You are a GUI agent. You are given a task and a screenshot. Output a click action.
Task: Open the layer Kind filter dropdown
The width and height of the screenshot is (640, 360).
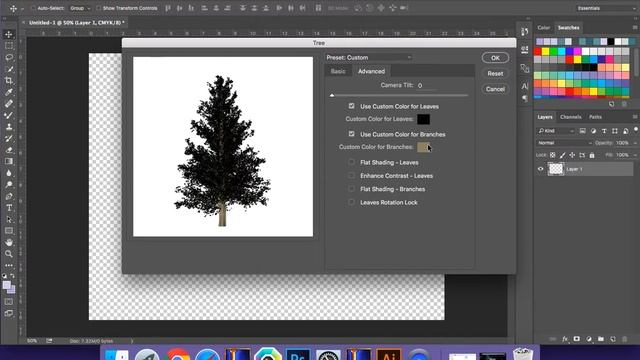coord(556,131)
